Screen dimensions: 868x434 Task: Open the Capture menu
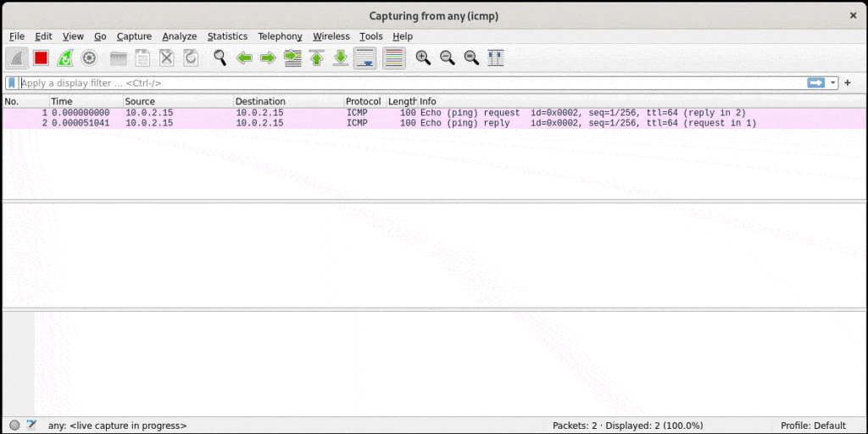coord(134,36)
